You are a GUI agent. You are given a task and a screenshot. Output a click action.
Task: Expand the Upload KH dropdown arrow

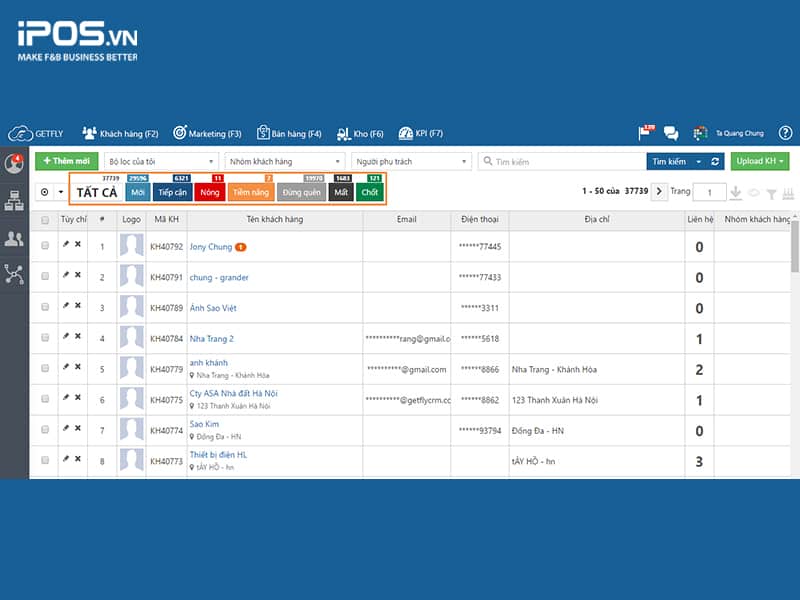pyautogui.click(x=781, y=161)
